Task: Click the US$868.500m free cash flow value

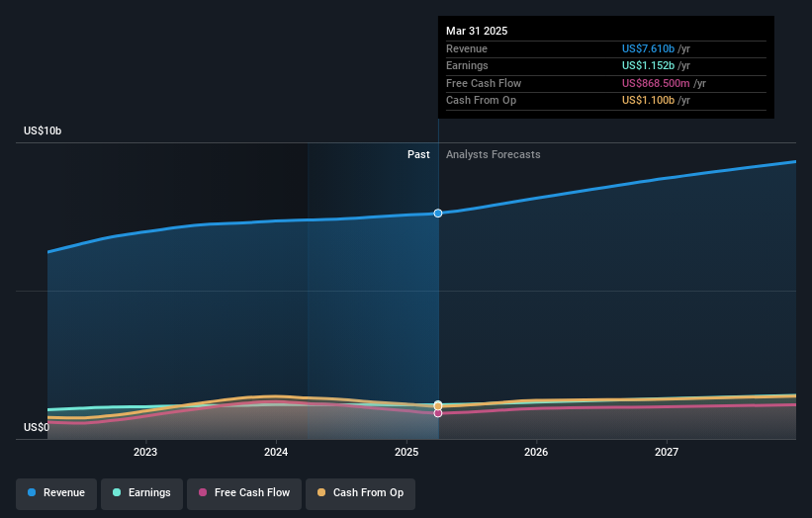Action: pos(656,83)
